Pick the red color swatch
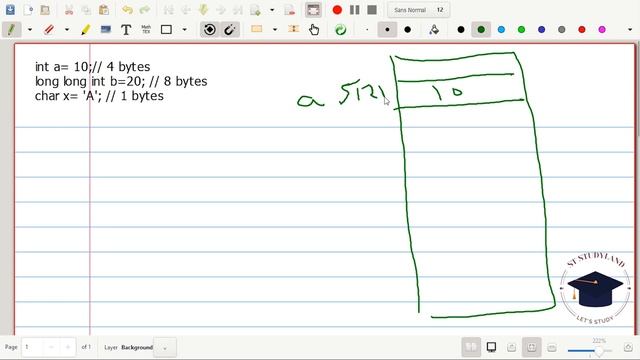Viewport: 640px width, 360px height. 582,29
